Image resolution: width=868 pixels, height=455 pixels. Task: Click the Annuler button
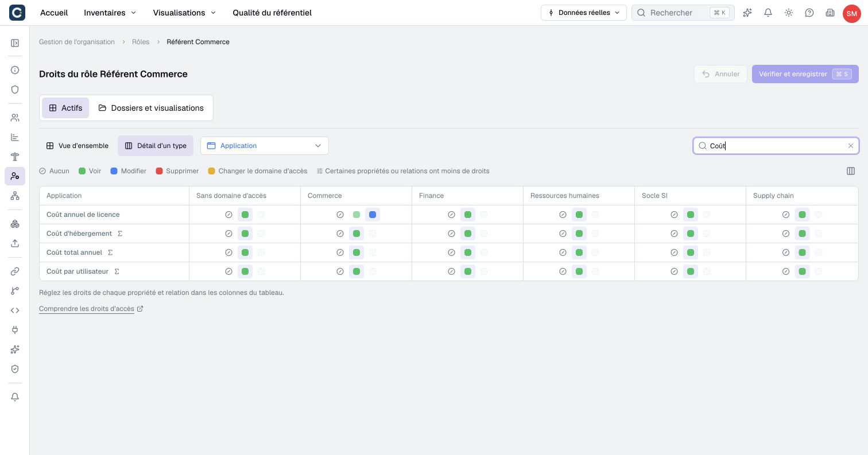coord(720,74)
